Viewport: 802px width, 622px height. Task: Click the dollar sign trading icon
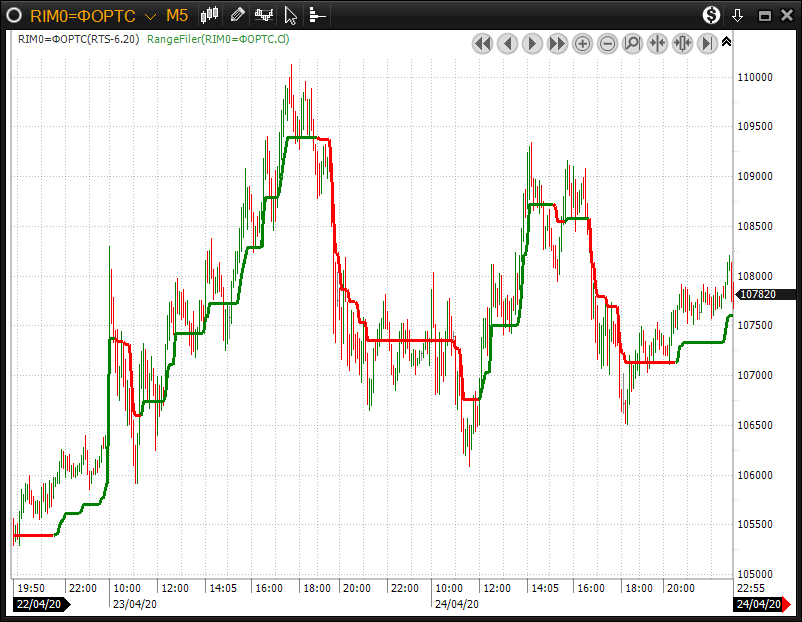point(711,15)
